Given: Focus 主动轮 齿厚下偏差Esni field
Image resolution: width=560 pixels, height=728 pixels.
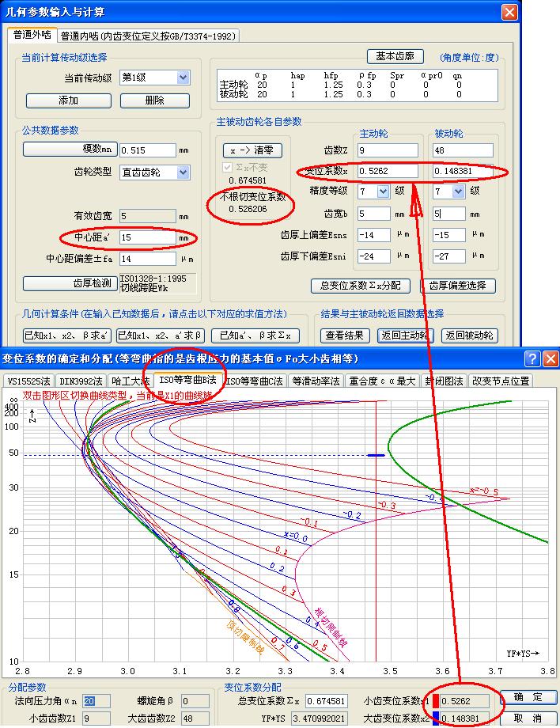Looking at the screenshot, I should (374, 256).
